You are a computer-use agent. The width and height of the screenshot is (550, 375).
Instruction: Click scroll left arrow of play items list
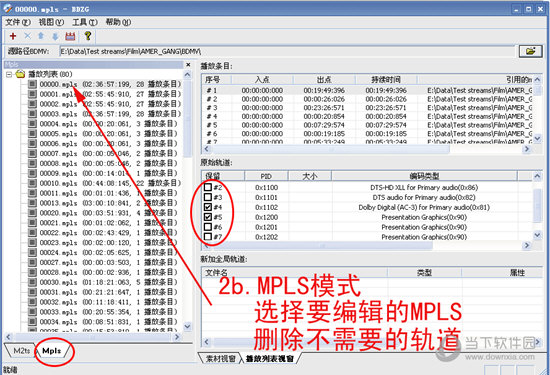coord(206,149)
